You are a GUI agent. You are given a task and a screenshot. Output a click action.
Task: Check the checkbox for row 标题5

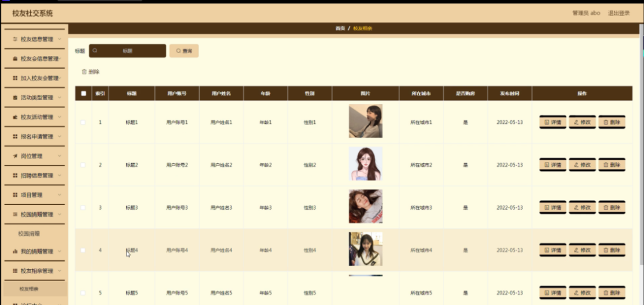click(x=83, y=292)
